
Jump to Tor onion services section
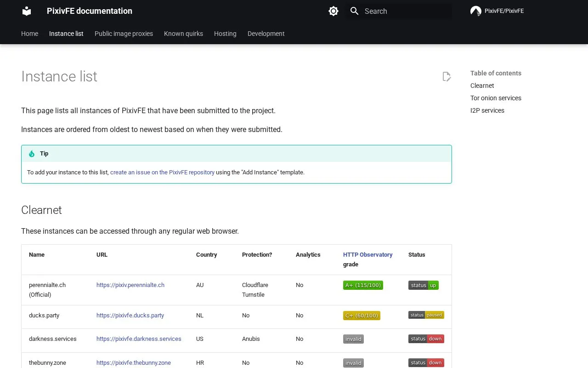pos(496,98)
